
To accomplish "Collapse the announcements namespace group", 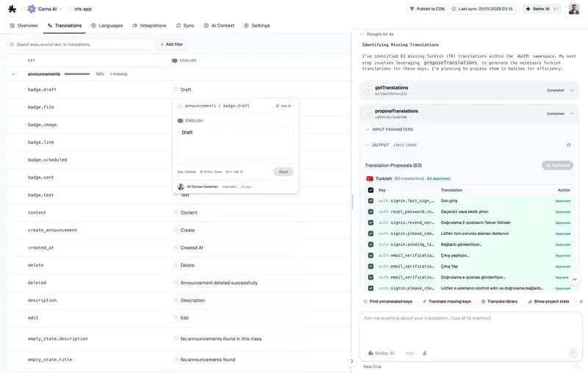I will 13,74.
